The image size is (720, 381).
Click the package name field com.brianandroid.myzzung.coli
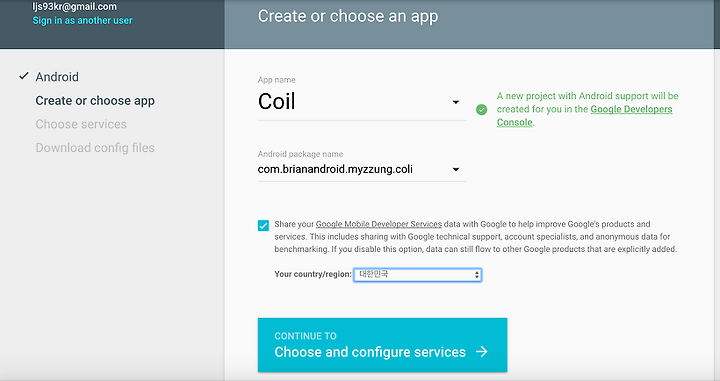pyautogui.click(x=362, y=169)
